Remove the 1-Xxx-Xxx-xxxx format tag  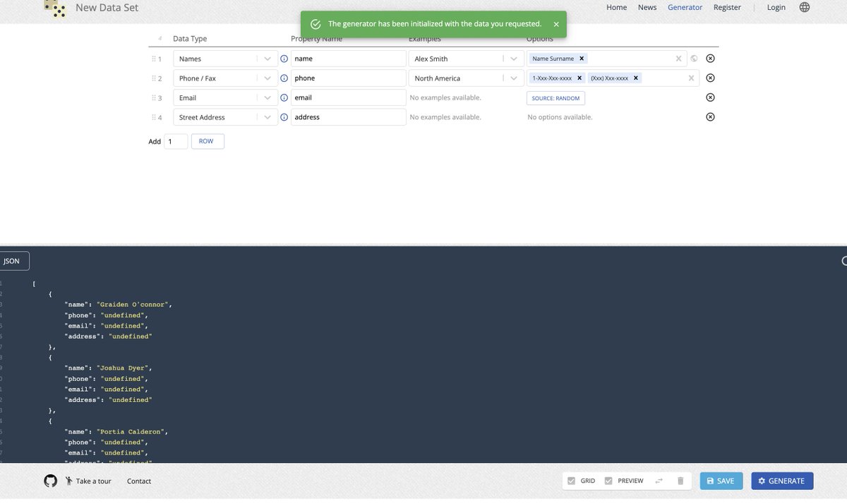coord(579,78)
